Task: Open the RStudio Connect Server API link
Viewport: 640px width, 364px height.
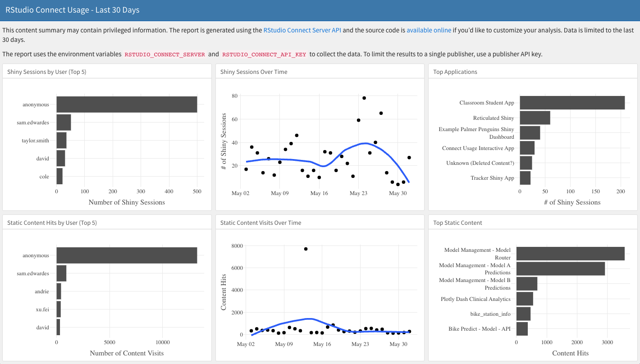Action: coord(302,30)
